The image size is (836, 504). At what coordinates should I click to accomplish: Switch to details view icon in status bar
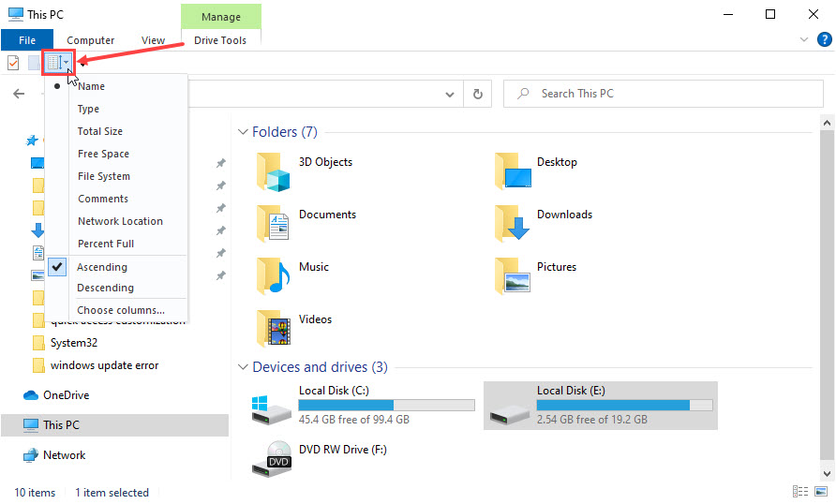(x=800, y=491)
